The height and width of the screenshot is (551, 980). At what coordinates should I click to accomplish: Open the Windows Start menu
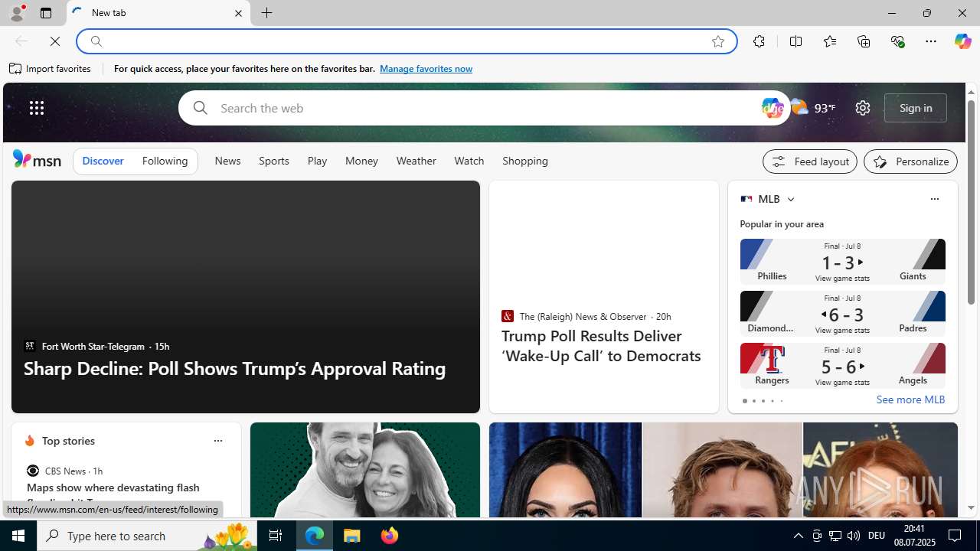tap(18, 536)
